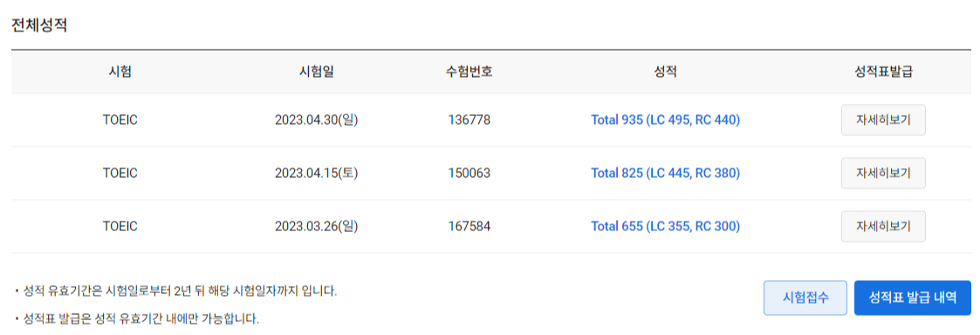This screenshot has width=980, height=335.
Task: Select the 전체성적 heading
Action: 38,26
